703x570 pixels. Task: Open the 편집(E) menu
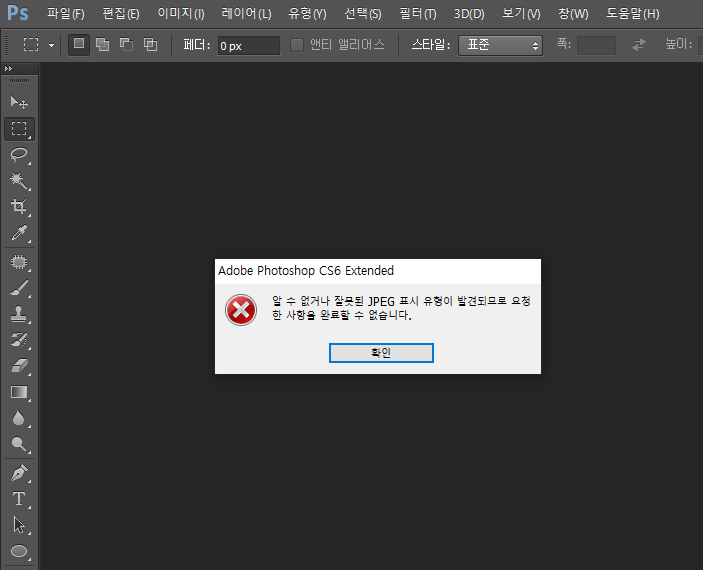point(121,14)
